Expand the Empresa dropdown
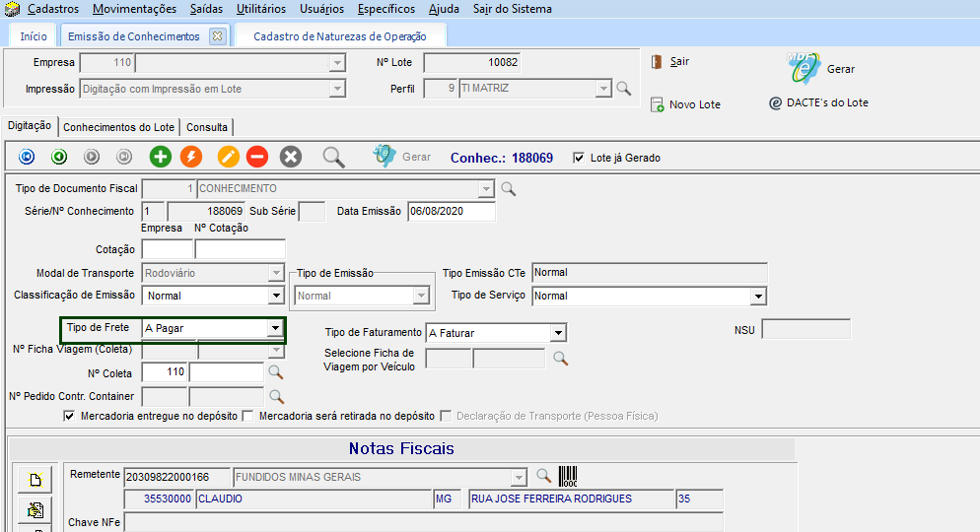 337,63
